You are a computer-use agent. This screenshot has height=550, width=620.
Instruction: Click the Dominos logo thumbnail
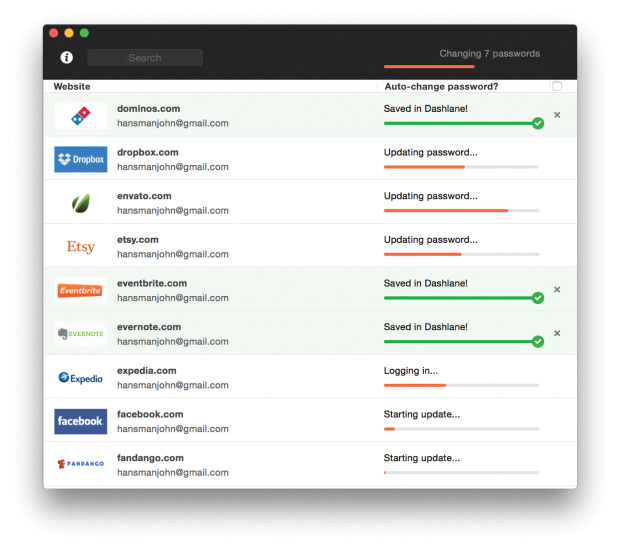[x=81, y=116]
